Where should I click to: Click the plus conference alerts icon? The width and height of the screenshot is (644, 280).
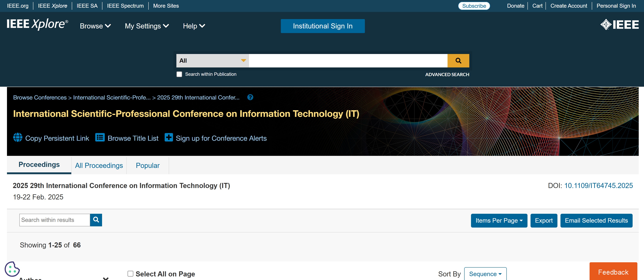169,137
